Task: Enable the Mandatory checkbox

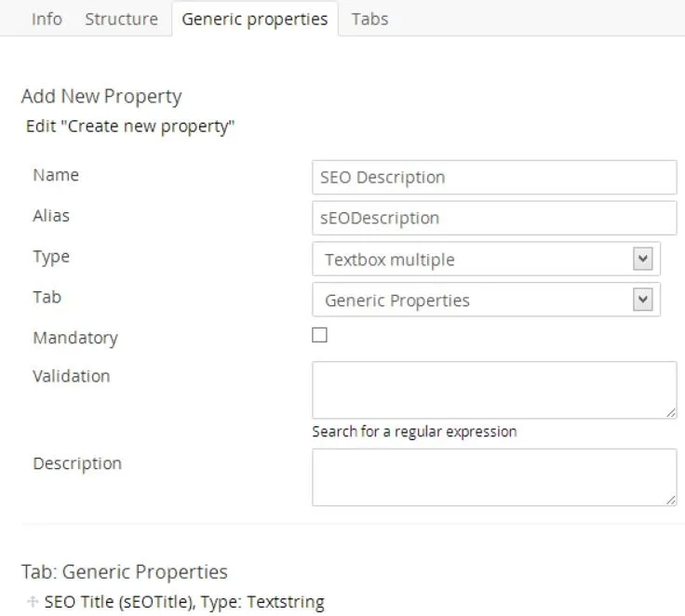Action: click(x=319, y=335)
